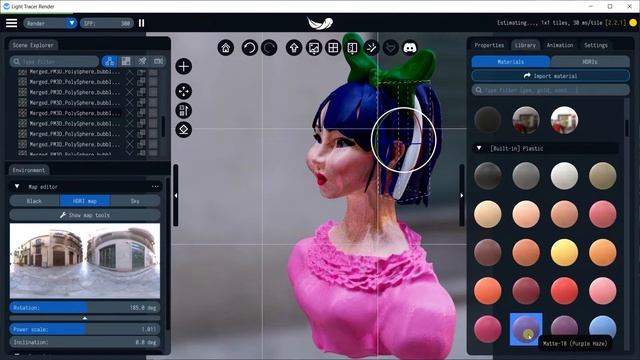Viewport: 640px width, 360px height.
Task: Select the dark brown plastic material
Action: coord(487,252)
